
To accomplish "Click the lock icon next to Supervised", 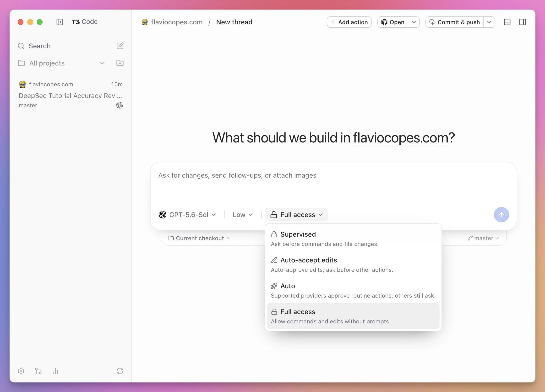I will pyautogui.click(x=274, y=234).
